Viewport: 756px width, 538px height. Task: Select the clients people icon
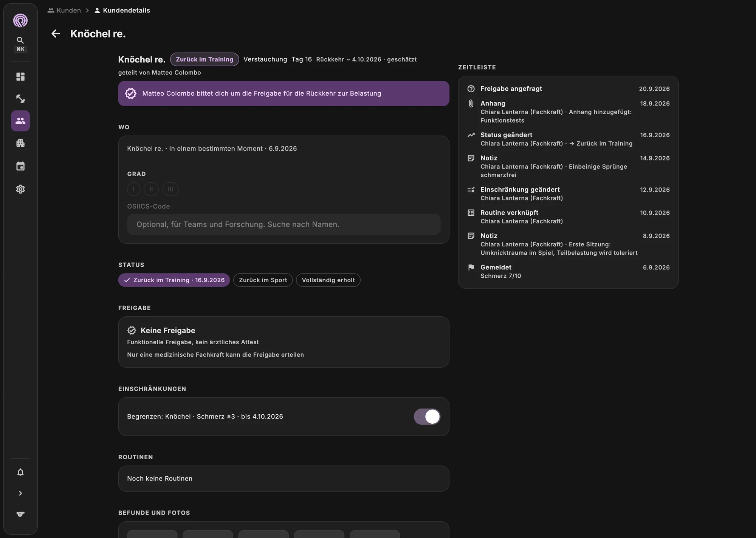(20, 121)
